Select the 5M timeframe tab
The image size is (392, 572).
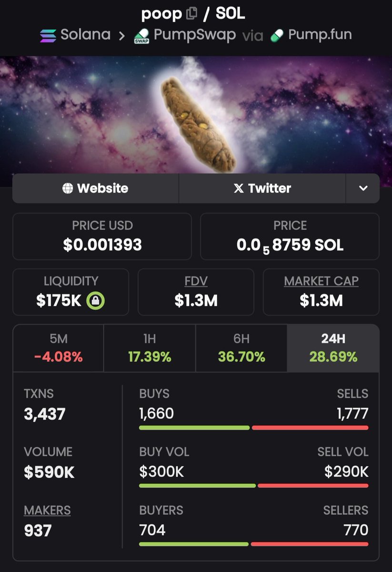58,348
